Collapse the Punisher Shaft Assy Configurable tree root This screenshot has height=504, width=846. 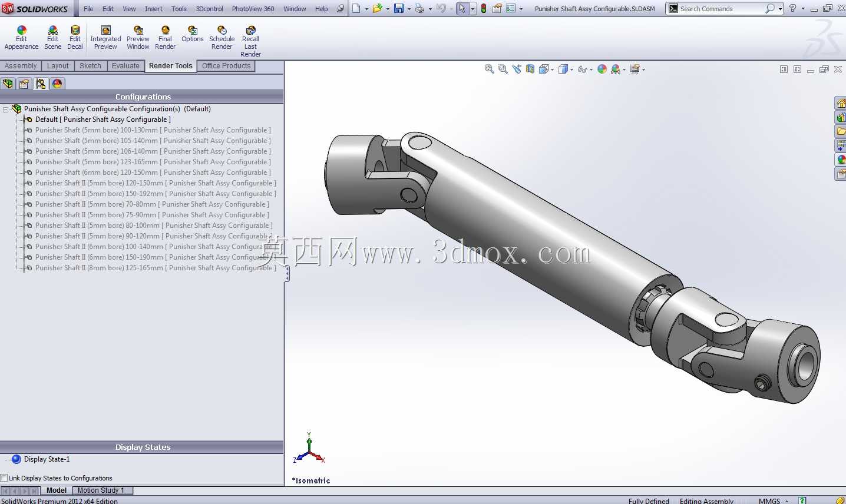point(5,109)
